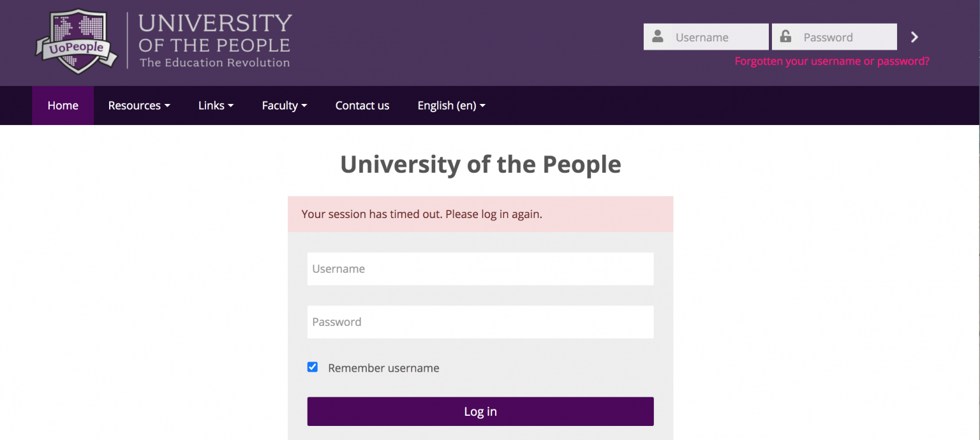Click the session timed out alert message
Viewport: 980px width, 440px height.
(422, 214)
